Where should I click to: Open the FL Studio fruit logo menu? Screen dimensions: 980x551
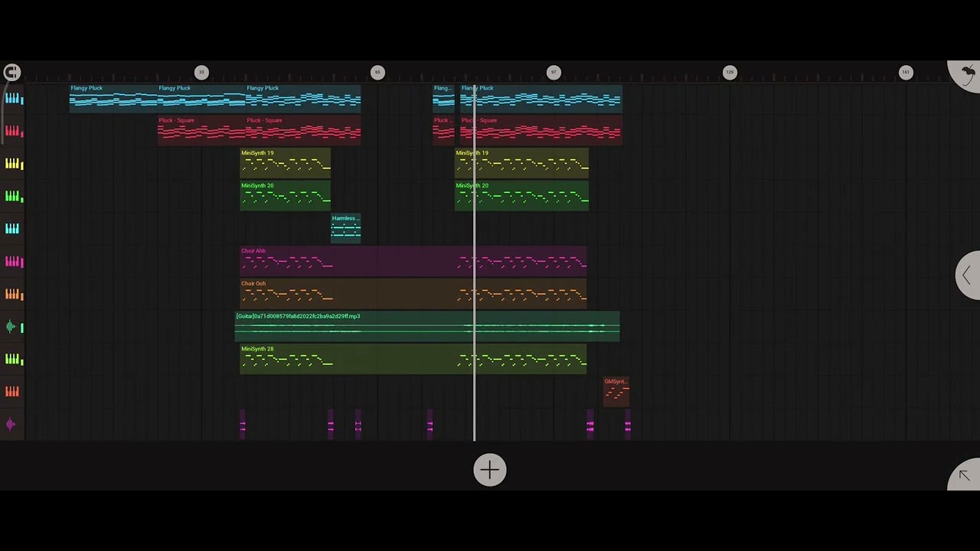tap(966, 74)
